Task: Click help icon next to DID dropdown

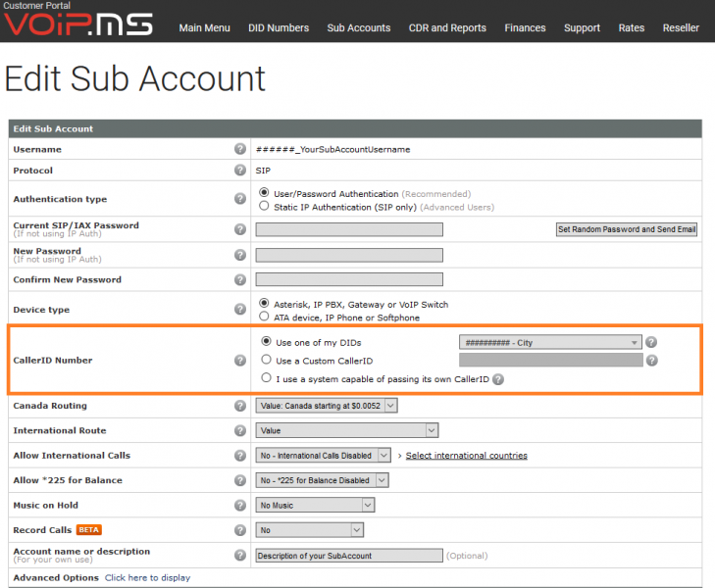Action: pyautogui.click(x=651, y=342)
